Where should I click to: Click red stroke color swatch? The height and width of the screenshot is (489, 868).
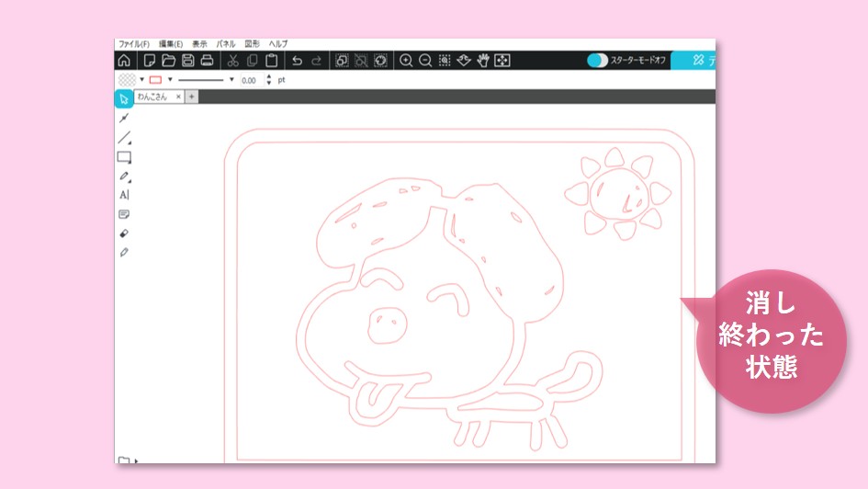tap(155, 80)
